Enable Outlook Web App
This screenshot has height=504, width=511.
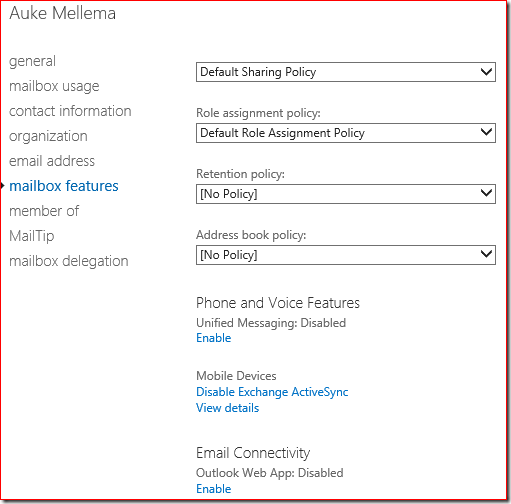[214, 489]
